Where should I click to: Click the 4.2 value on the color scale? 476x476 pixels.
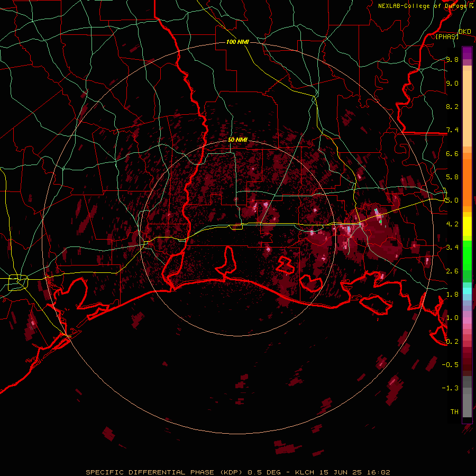[452, 224]
